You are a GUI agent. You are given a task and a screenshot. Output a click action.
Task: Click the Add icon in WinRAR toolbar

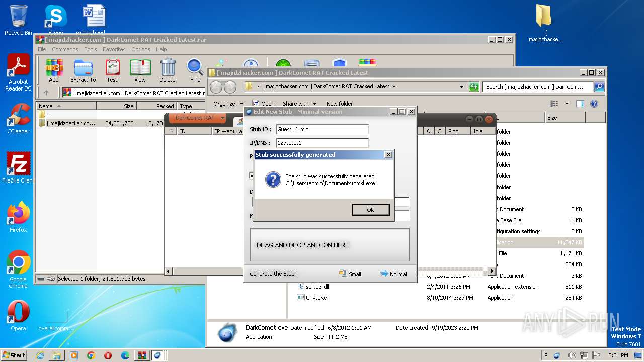[x=54, y=71]
